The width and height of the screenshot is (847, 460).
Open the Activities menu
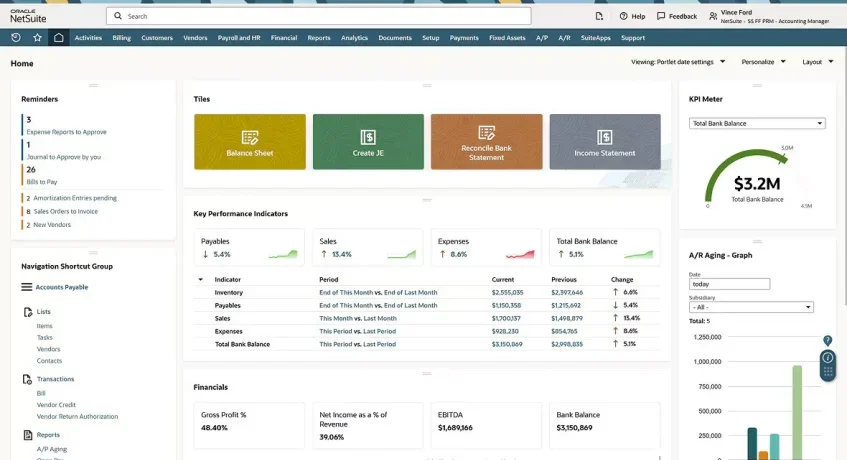tap(88, 38)
